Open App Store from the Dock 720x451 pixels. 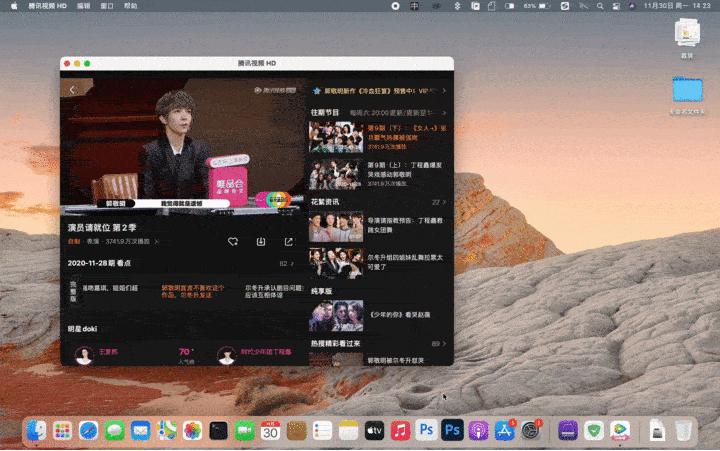[505, 431]
